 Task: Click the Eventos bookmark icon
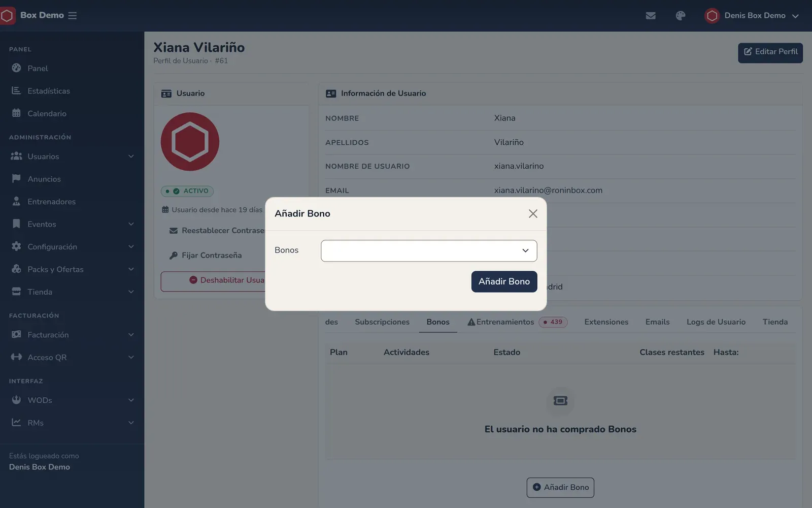(x=16, y=224)
